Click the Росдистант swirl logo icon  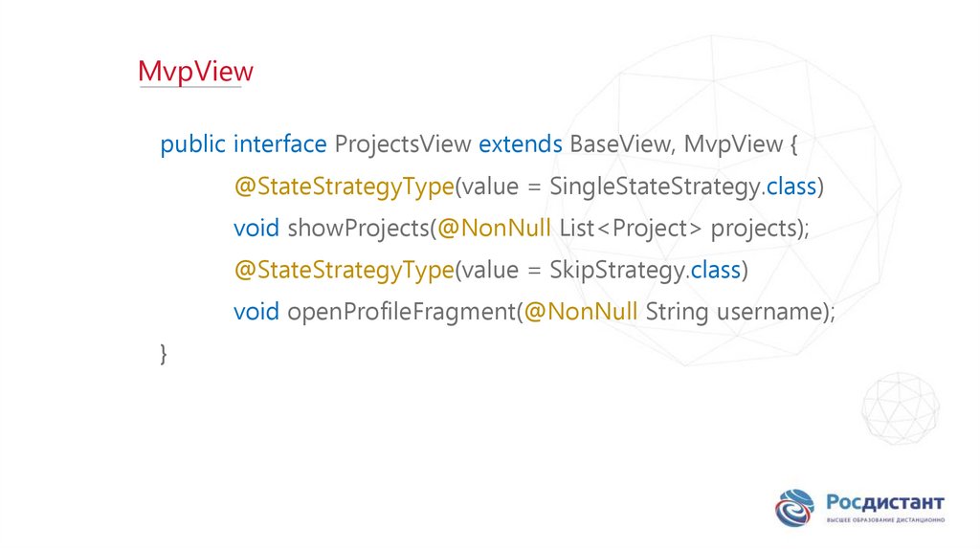tap(794, 508)
